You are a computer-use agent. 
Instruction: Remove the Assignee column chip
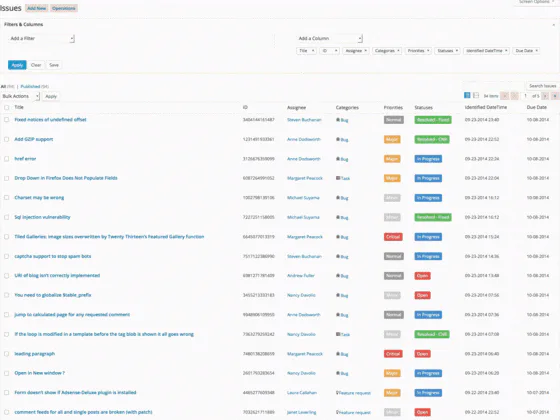coord(365,51)
